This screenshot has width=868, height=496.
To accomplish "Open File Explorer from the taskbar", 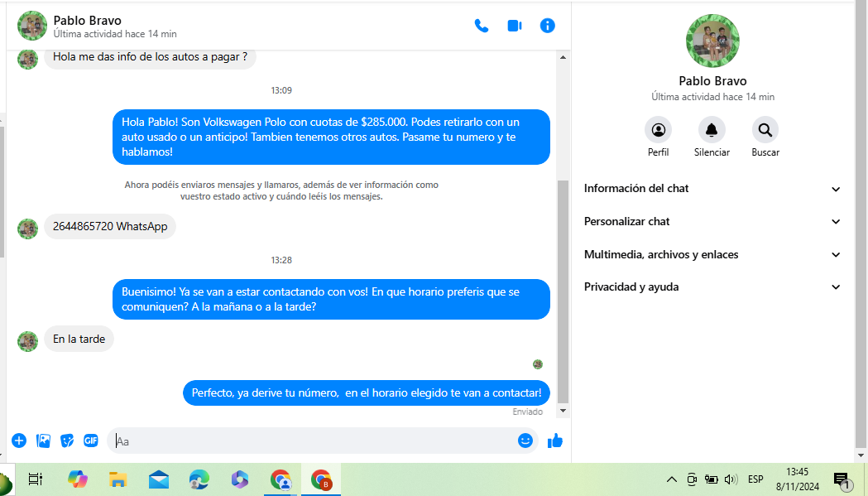I will point(118,479).
